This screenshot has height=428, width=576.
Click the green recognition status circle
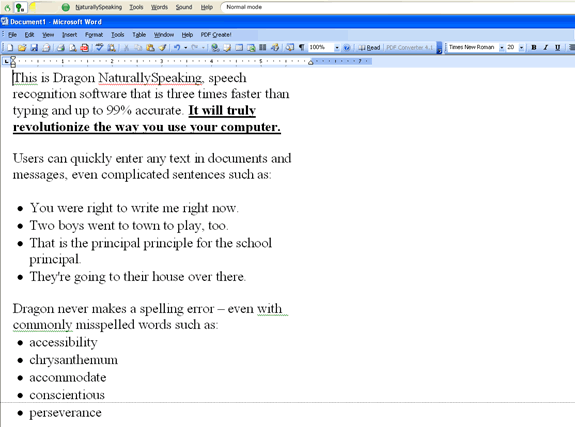[65, 7]
